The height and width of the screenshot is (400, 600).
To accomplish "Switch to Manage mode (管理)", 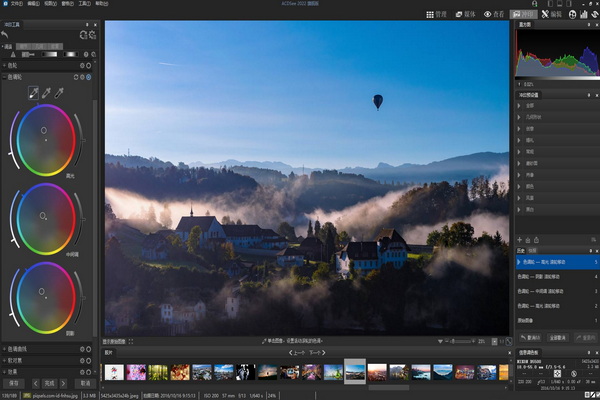I will [x=437, y=14].
